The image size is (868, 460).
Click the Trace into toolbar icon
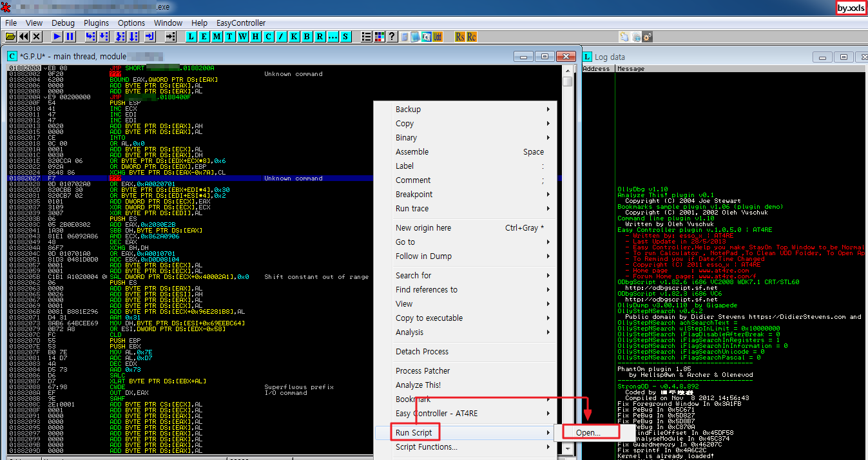point(120,37)
